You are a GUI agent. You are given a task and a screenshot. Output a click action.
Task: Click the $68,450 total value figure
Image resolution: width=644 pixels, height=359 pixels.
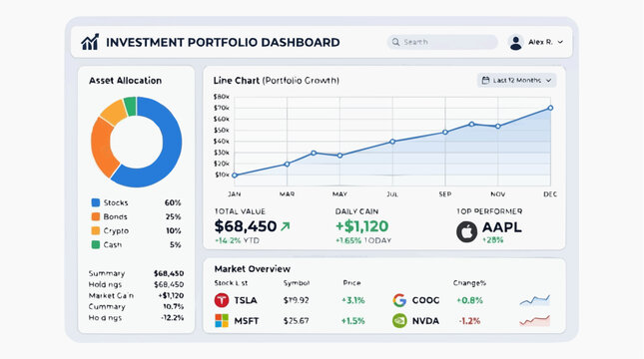point(246,226)
